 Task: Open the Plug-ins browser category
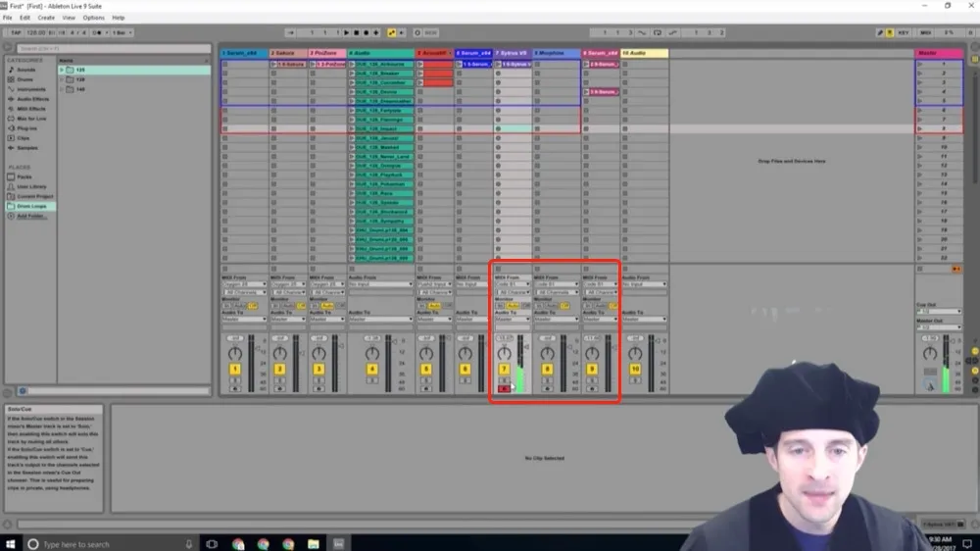26,128
